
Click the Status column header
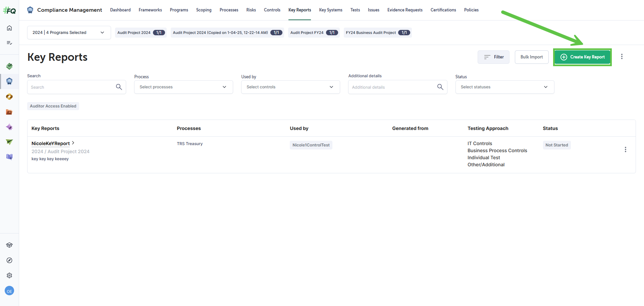click(550, 128)
